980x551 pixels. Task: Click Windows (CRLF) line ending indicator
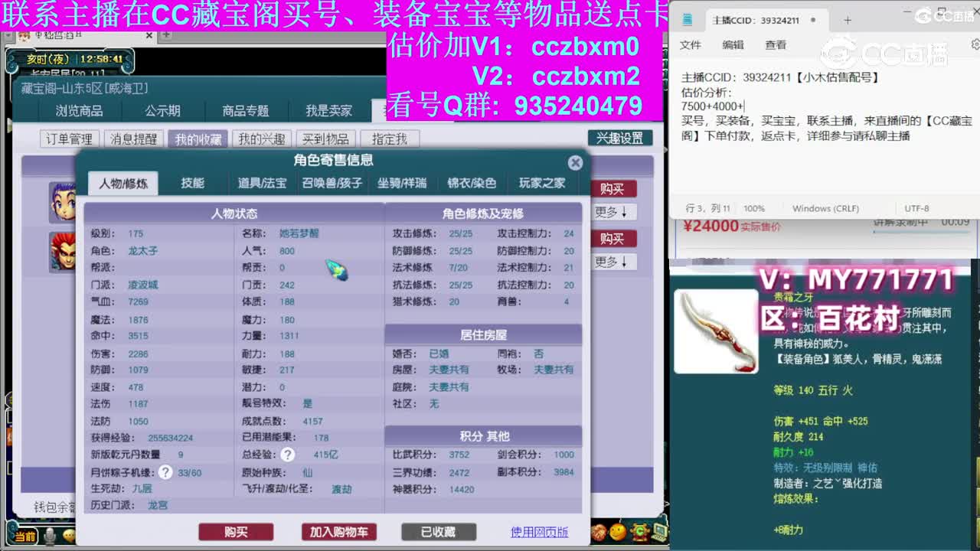825,208
